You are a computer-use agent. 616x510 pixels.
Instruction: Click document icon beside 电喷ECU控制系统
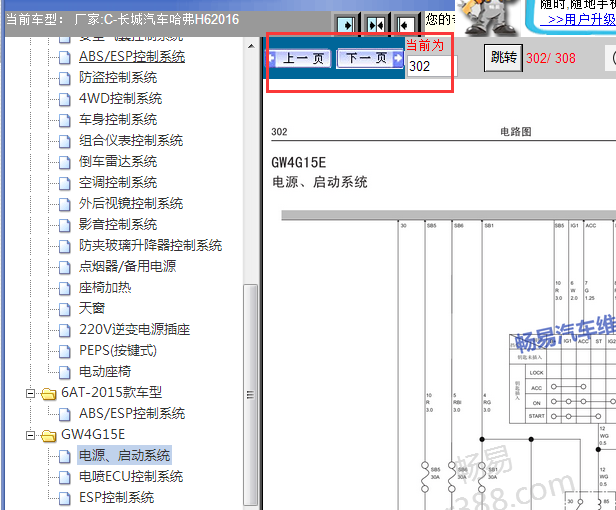tap(65, 478)
